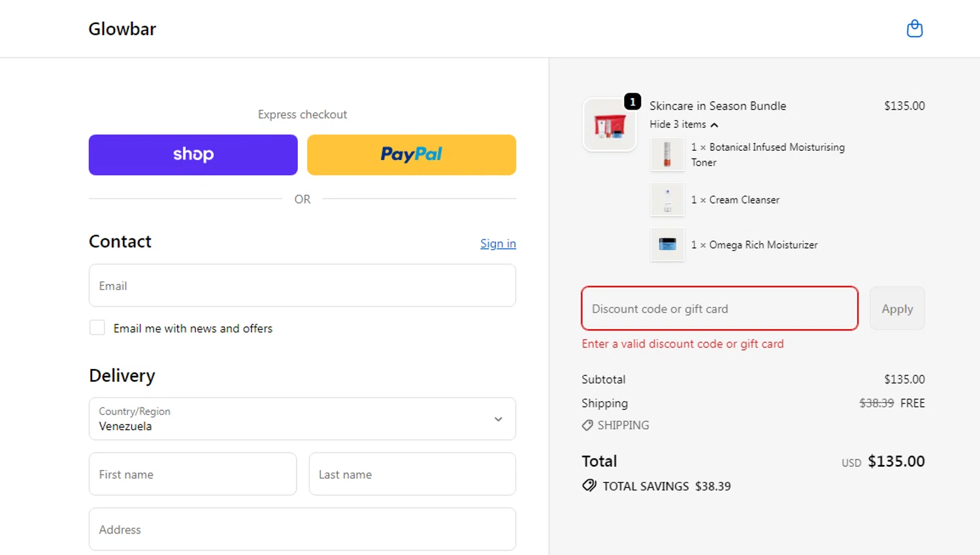The height and width of the screenshot is (555, 980).
Task: Click the Delivery section heading
Action: click(x=122, y=375)
